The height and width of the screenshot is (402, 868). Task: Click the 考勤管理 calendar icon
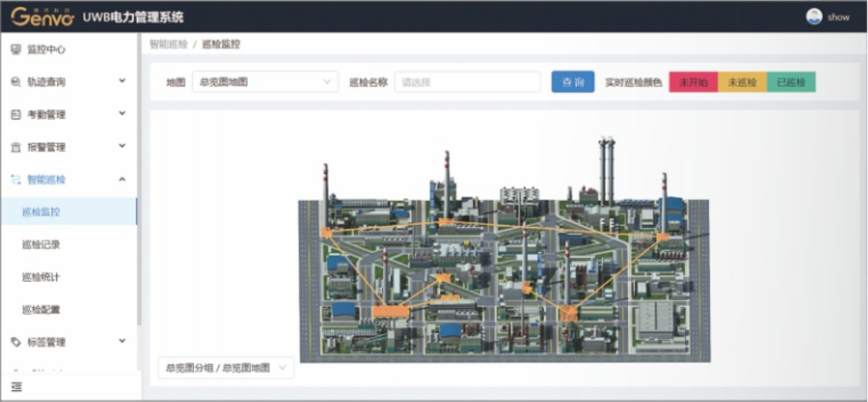pos(16,115)
